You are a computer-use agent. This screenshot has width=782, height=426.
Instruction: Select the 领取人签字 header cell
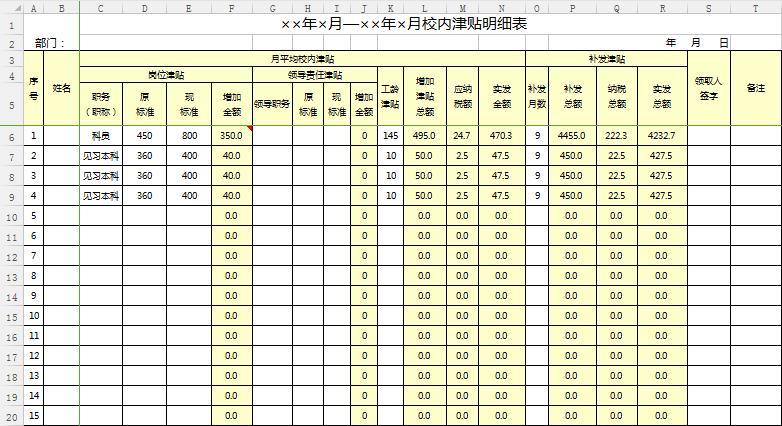pos(708,88)
